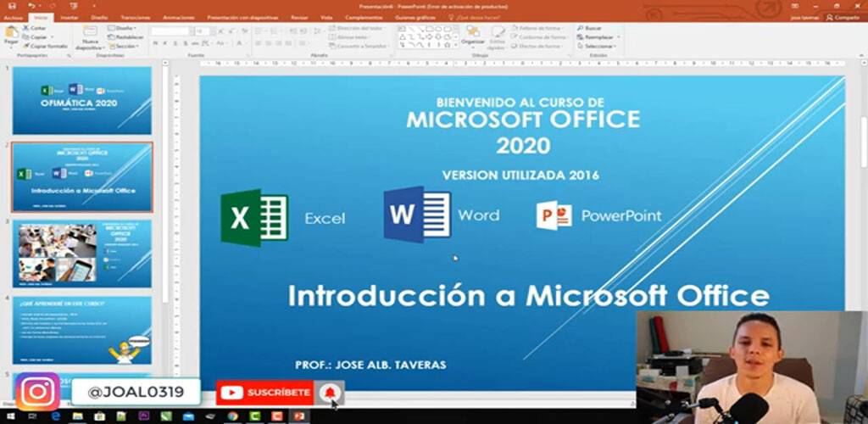Click the ¿Qué desea hacer? box

pos(473,18)
